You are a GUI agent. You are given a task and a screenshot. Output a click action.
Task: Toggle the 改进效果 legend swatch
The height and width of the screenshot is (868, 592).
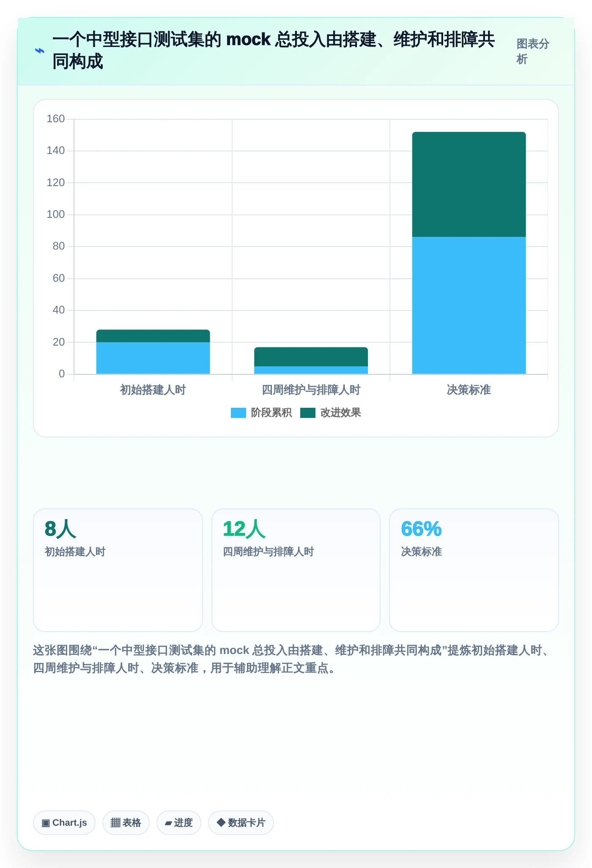coord(308,413)
